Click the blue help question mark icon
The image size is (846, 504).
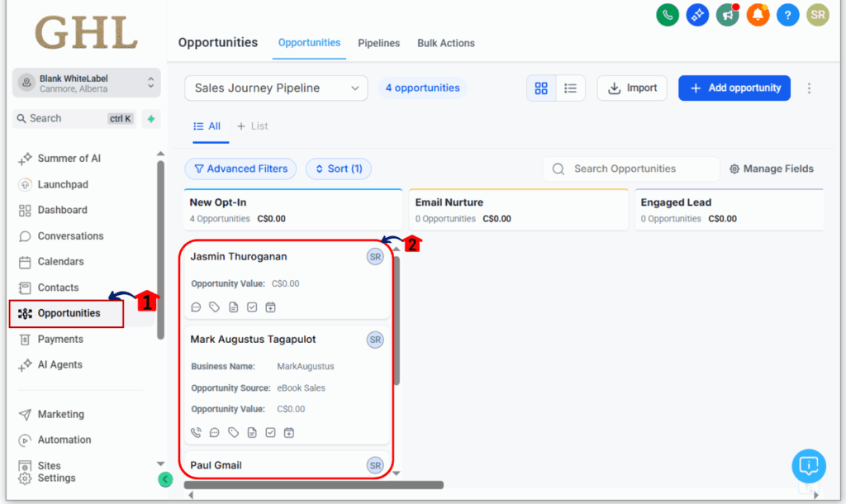787,15
